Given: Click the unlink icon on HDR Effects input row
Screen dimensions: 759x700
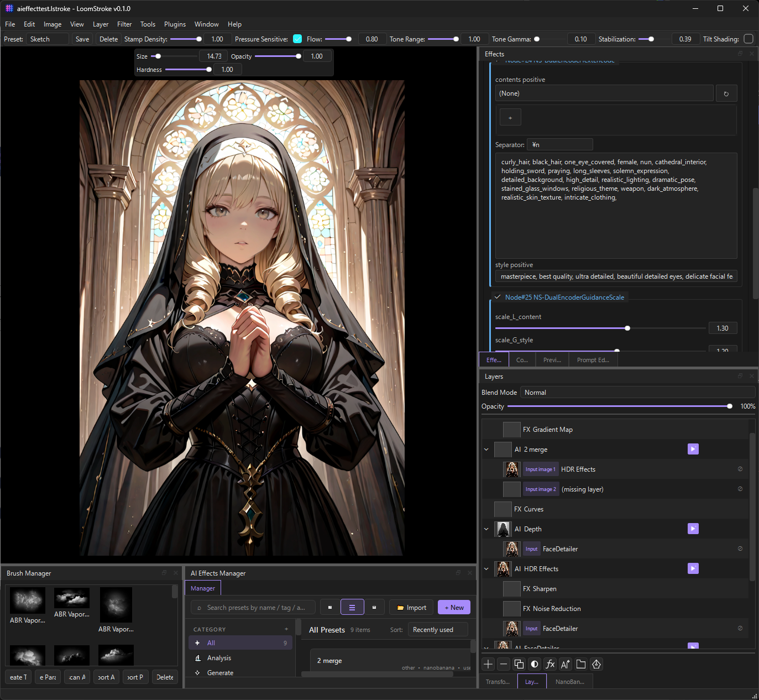Looking at the screenshot, I should click(x=740, y=469).
